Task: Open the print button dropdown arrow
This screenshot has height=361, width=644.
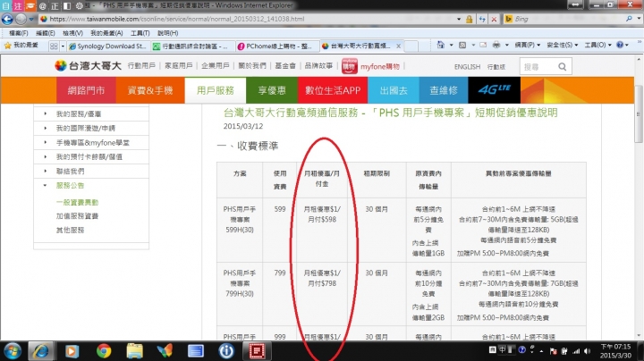Action: coord(507,45)
